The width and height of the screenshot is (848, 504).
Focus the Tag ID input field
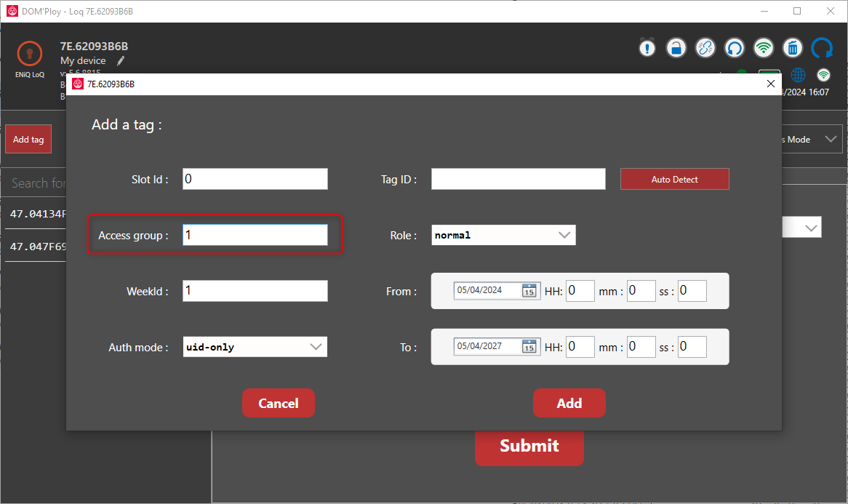[518, 179]
